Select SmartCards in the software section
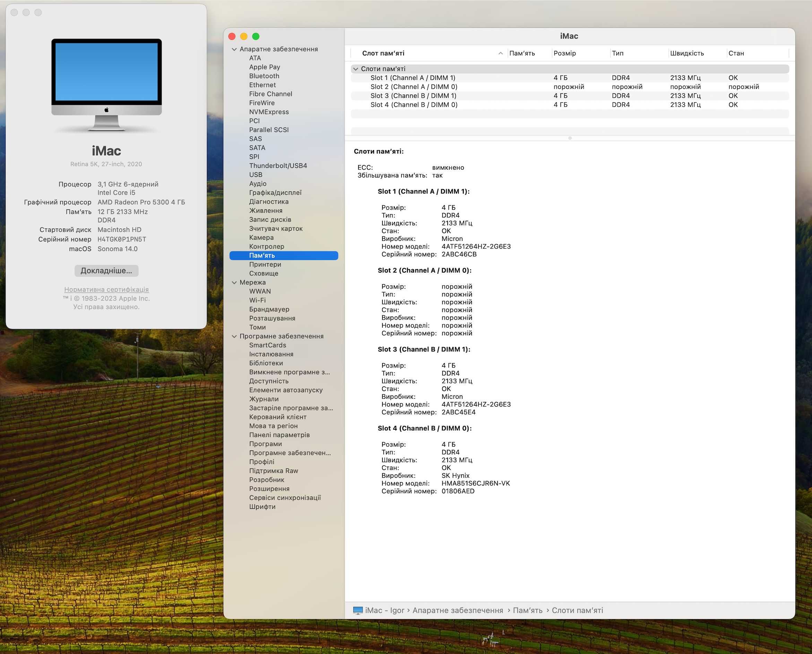 point(267,345)
